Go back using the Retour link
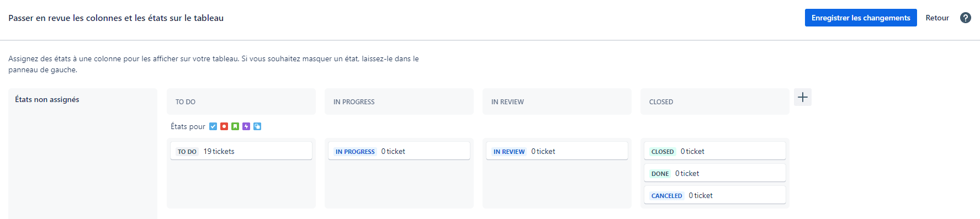 pyautogui.click(x=937, y=18)
